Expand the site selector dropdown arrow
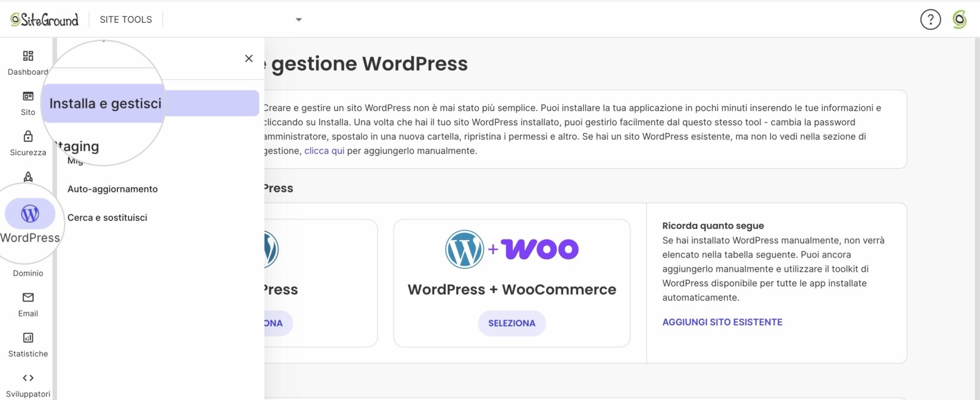This screenshot has width=980, height=400. tap(299, 20)
